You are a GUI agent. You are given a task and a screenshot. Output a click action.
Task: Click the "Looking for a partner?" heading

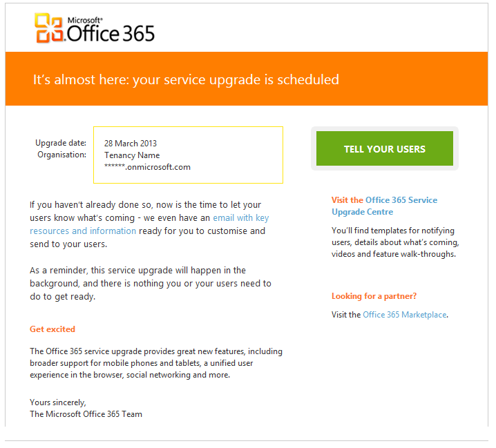point(374,296)
